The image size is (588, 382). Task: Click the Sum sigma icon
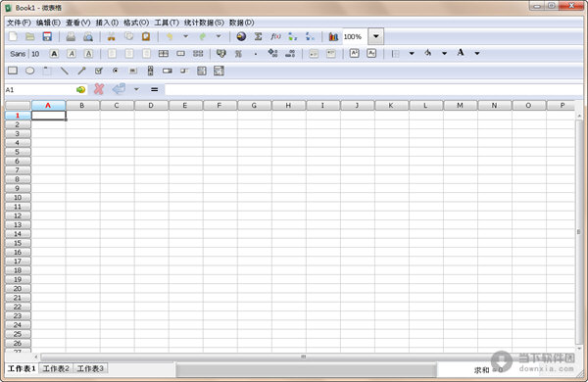pos(258,36)
